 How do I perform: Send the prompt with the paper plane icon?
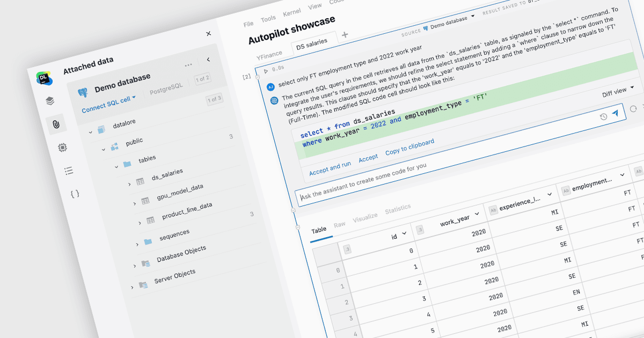pyautogui.click(x=616, y=113)
